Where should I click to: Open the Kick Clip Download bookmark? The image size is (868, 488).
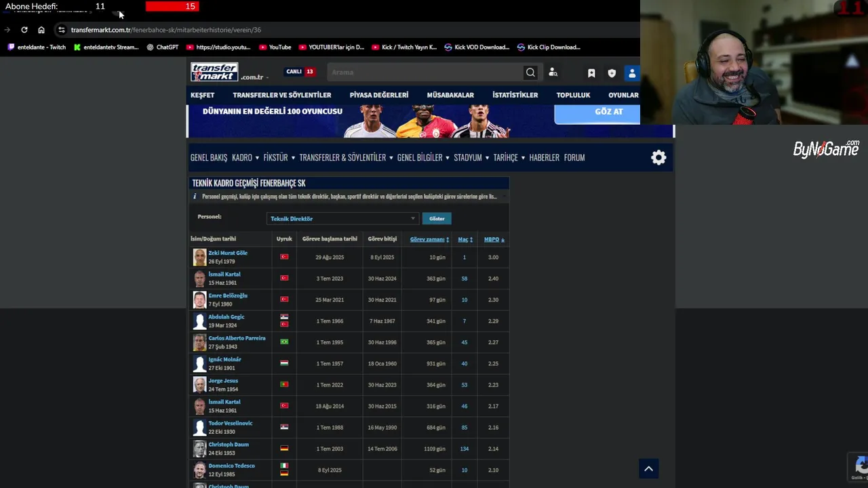tap(549, 47)
